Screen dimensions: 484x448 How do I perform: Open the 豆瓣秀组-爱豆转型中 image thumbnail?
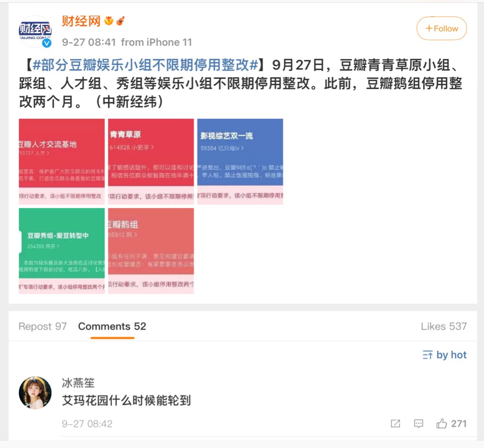point(62,251)
